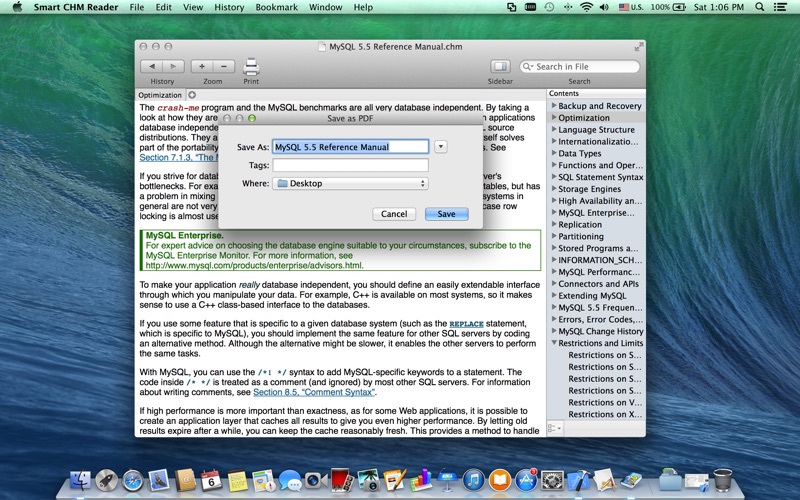Viewport: 800px width, 500px height.
Task: Open the History menu
Action: (229, 7)
